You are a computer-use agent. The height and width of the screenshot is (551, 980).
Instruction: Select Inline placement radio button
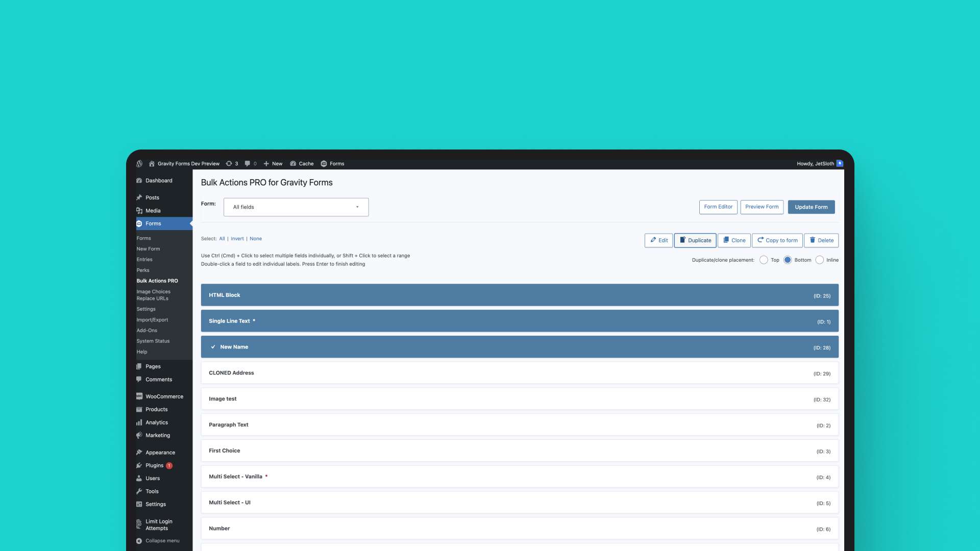click(820, 260)
